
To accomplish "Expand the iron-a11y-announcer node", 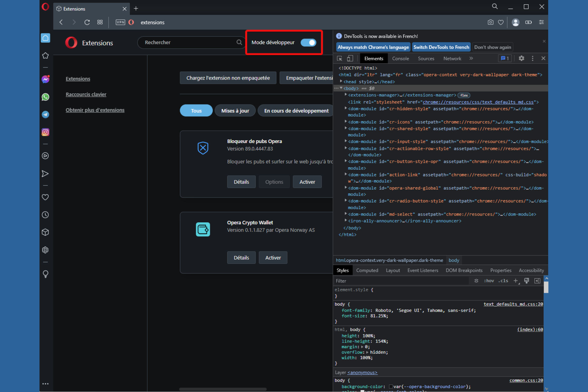I will point(346,221).
